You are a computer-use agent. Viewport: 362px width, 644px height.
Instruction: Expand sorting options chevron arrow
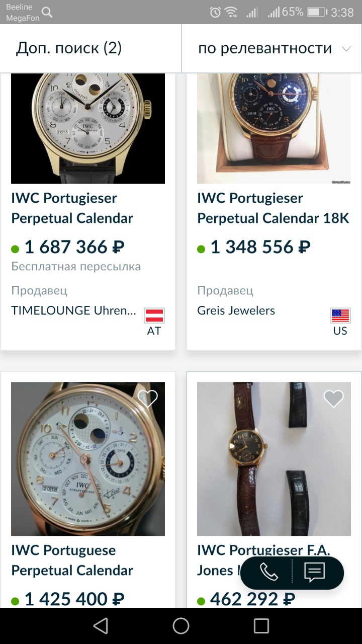tap(346, 49)
